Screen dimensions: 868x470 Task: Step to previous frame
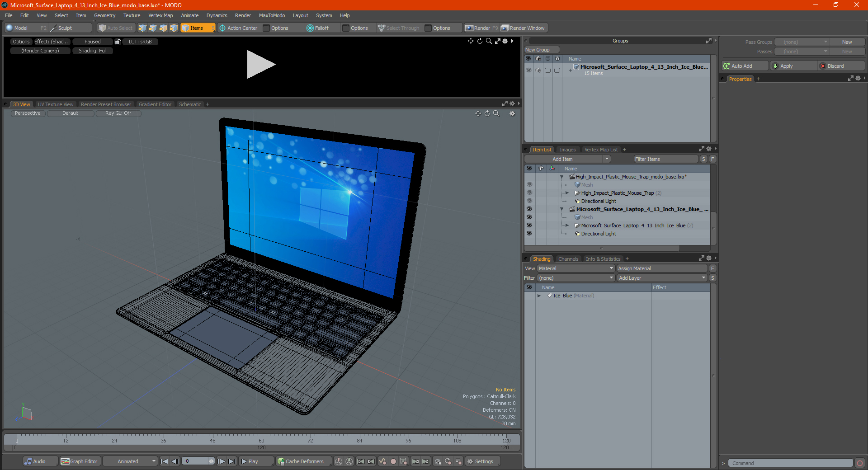click(x=175, y=461)
